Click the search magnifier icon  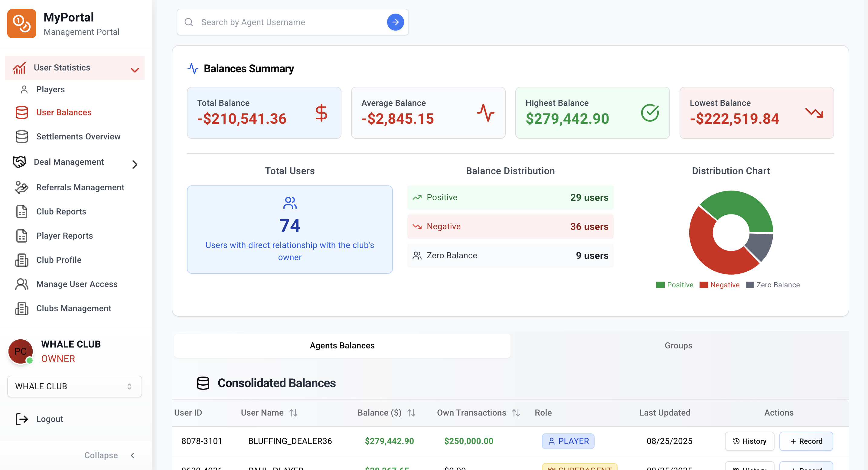click(189, 22)
